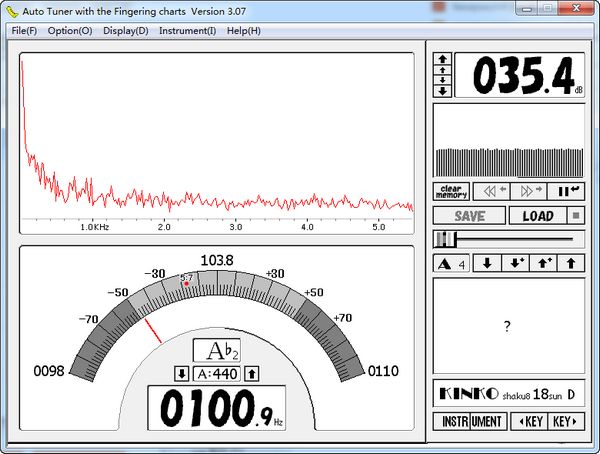
Task: Click the topmost up arrow beside dB display
Action: pyautogui.click(x=442, y=59)
